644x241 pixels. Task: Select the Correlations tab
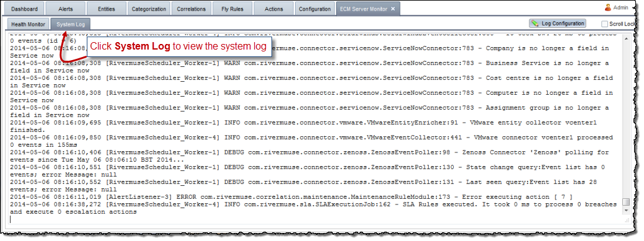(x=191, y=9)
